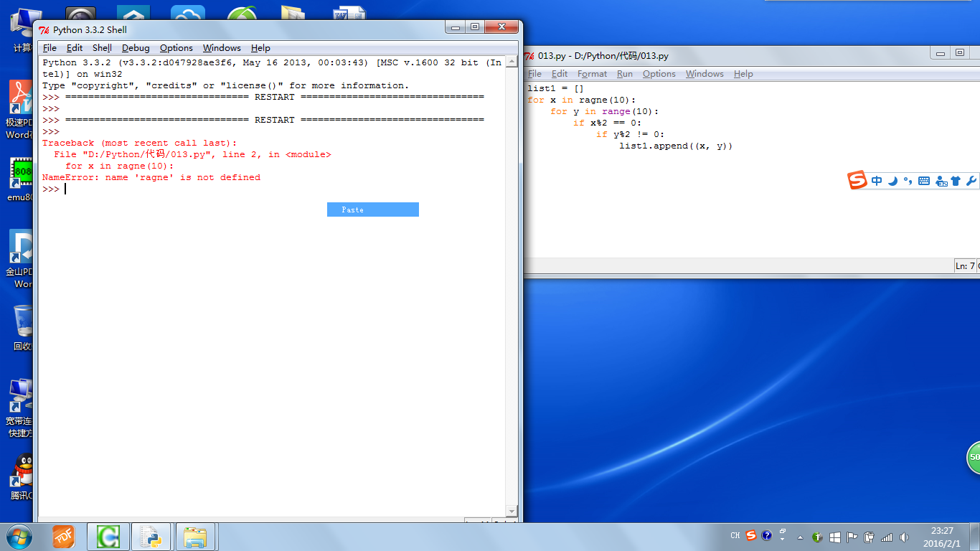Toggle Sogou Chinese/English mode
The width and height of the screenshot is (980, 551).
877,182
